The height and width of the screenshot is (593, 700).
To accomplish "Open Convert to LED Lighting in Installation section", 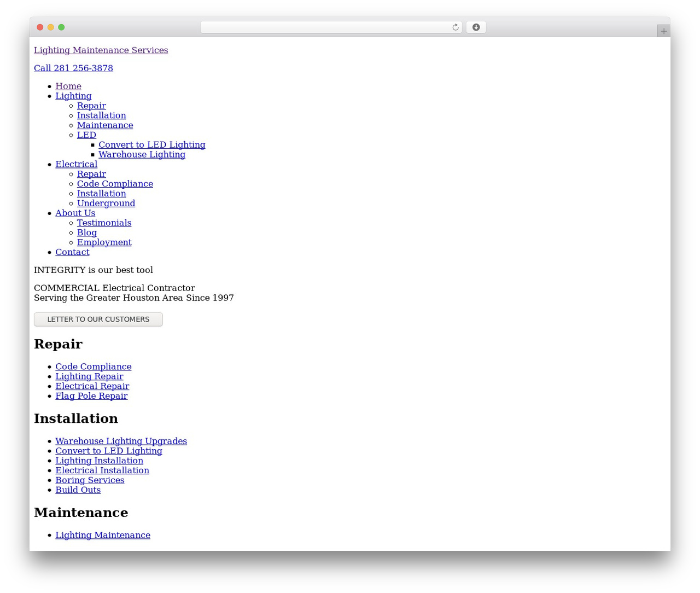I will tap(109, 451).
